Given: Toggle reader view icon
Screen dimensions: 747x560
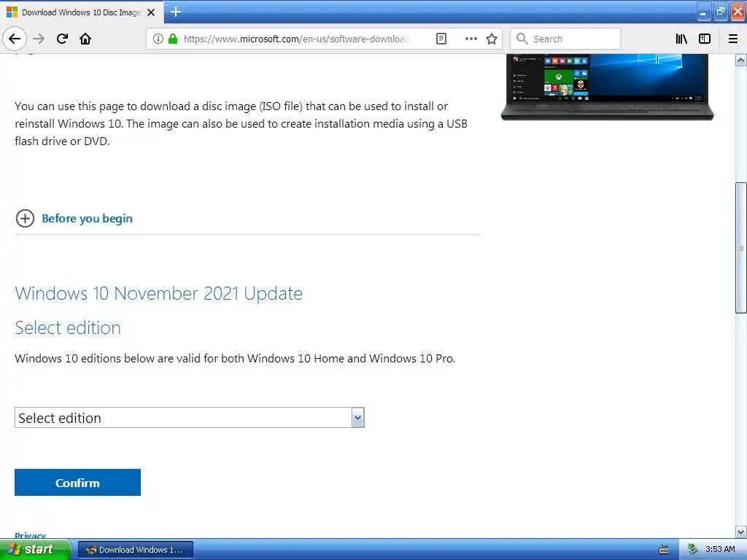Looking at the screenshot, I should [x=441, y=39].
